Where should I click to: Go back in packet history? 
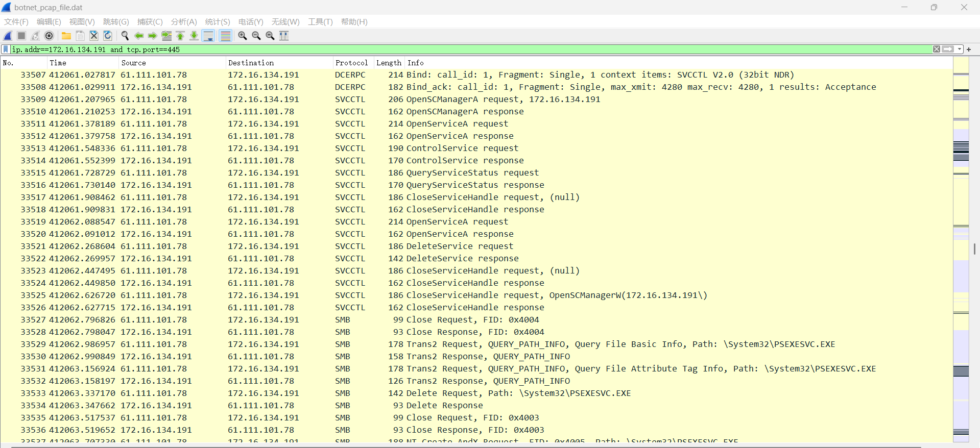139,36
